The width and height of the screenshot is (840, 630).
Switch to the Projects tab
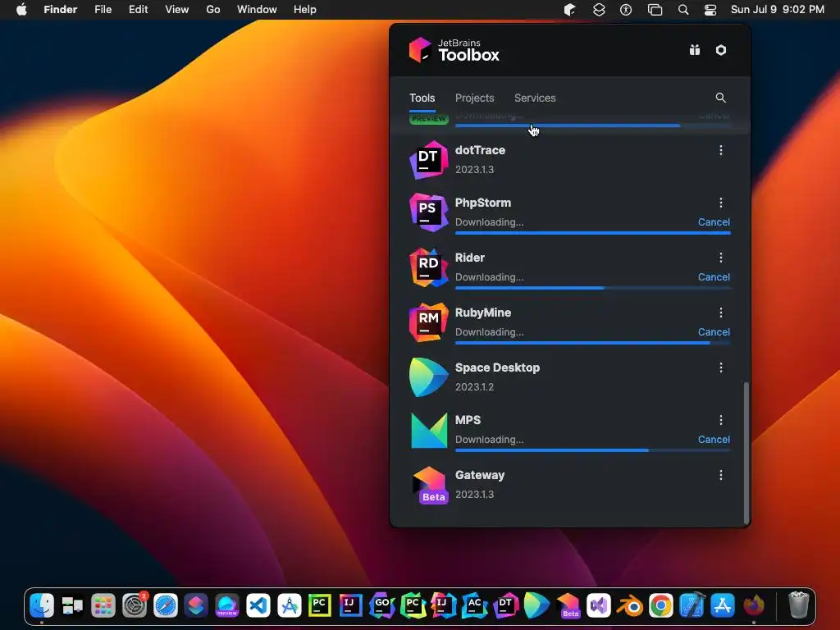tap(475, 98)
